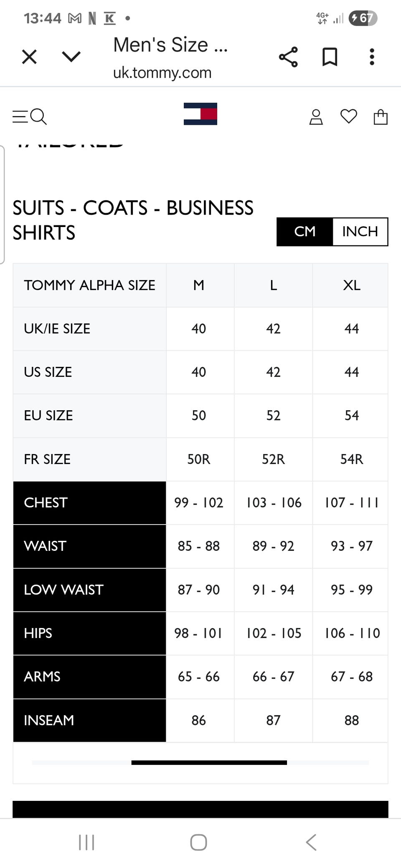Expand the downward chevron next to close

(71, 56)
